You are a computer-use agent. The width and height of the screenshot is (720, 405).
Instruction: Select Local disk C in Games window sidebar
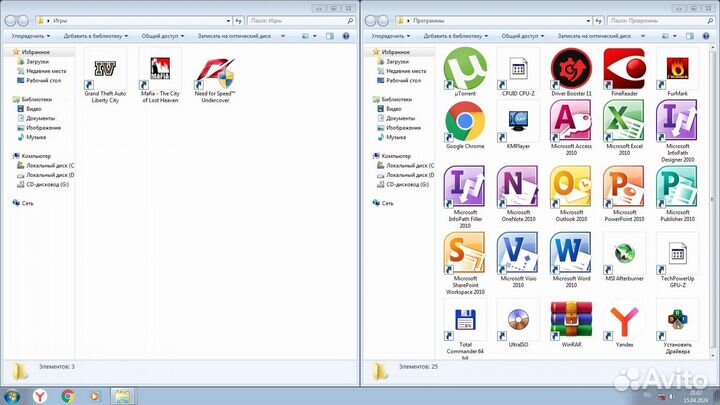45,165
